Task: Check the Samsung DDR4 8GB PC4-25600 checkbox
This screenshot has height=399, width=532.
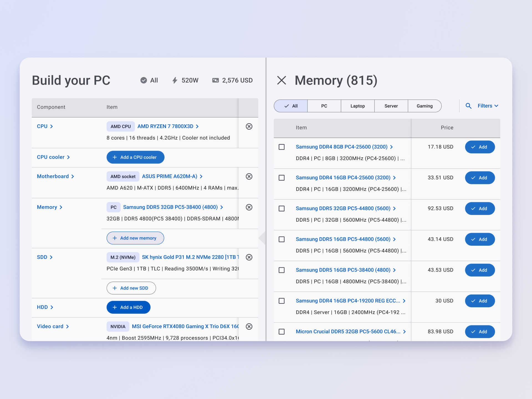Action: pos(282,147)
